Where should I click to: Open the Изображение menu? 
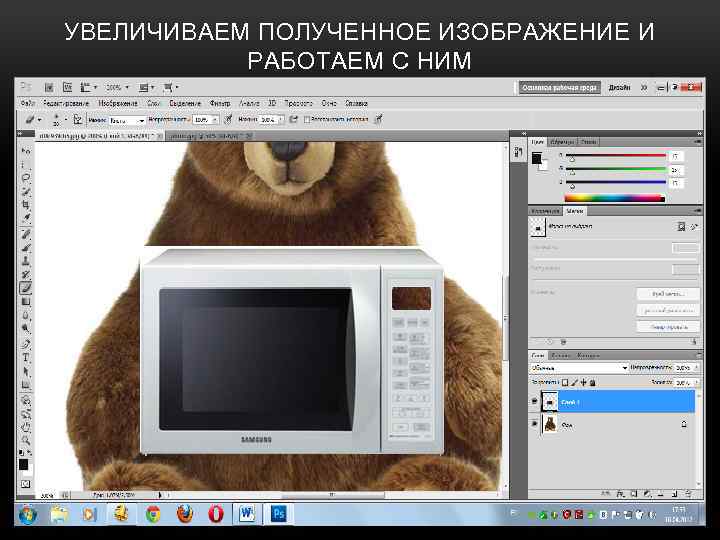[118, 103]
